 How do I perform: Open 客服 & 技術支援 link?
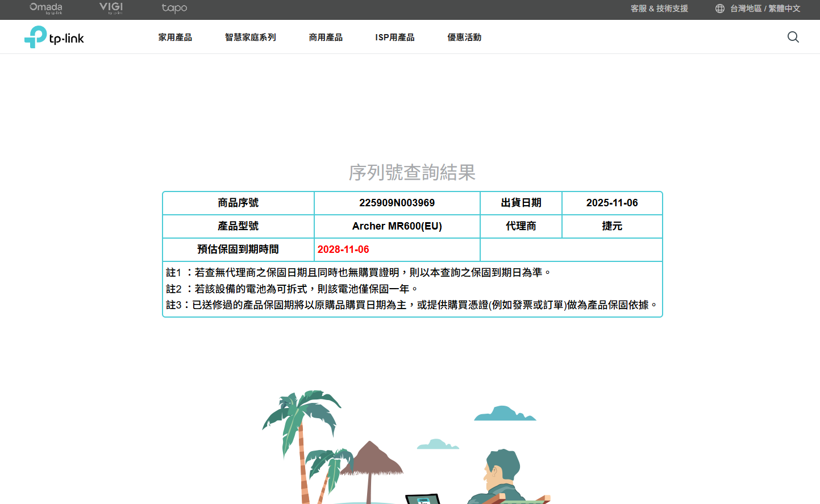click(659, 9)
